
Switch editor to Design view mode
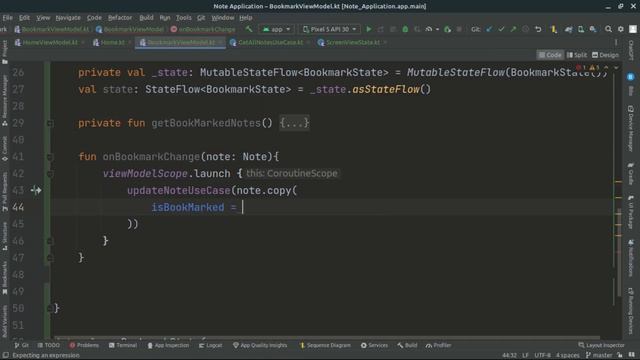[605, 55]
